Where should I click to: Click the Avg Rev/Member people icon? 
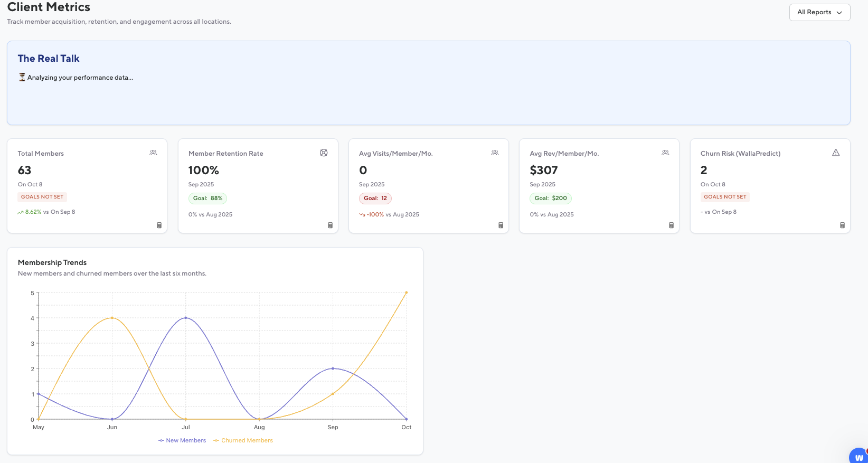click(665, 153)
